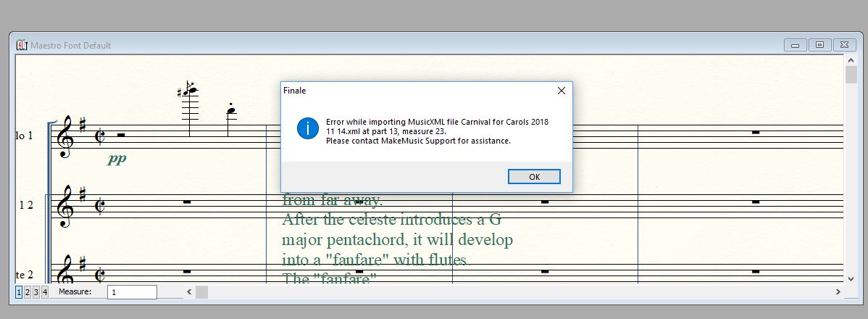The width and height of the screenshot is (868, 319).
Task: Select layer 1 button
Action: (19, 292)
